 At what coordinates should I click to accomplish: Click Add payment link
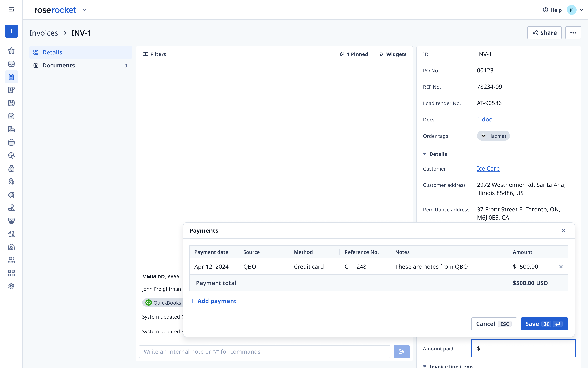pyautogui.click(x=213, y=301)
